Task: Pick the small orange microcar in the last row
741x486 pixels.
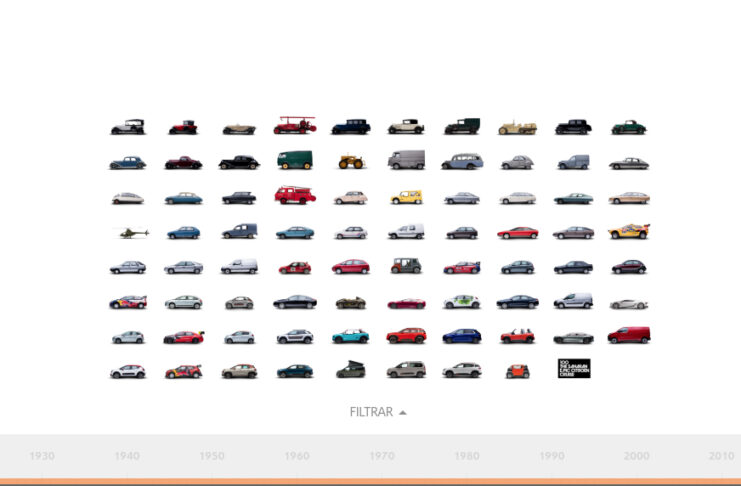Action: (x=517, y=371)
